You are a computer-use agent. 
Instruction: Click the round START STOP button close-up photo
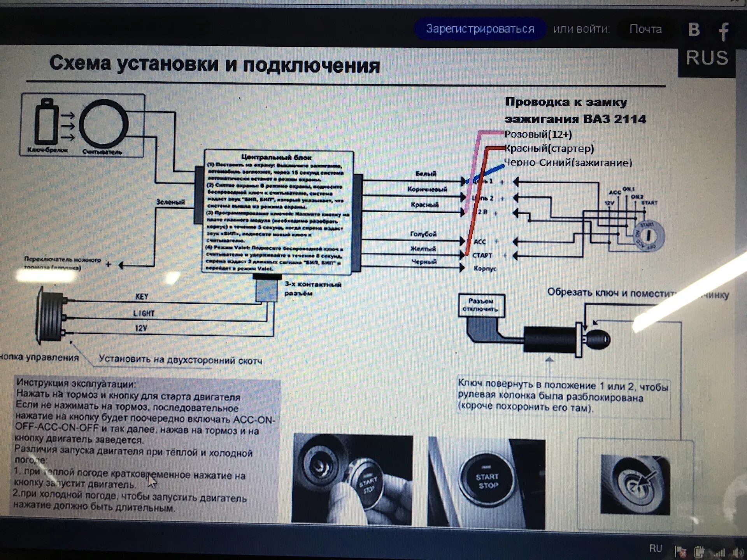pyautogui.click(x=486, y=483)
